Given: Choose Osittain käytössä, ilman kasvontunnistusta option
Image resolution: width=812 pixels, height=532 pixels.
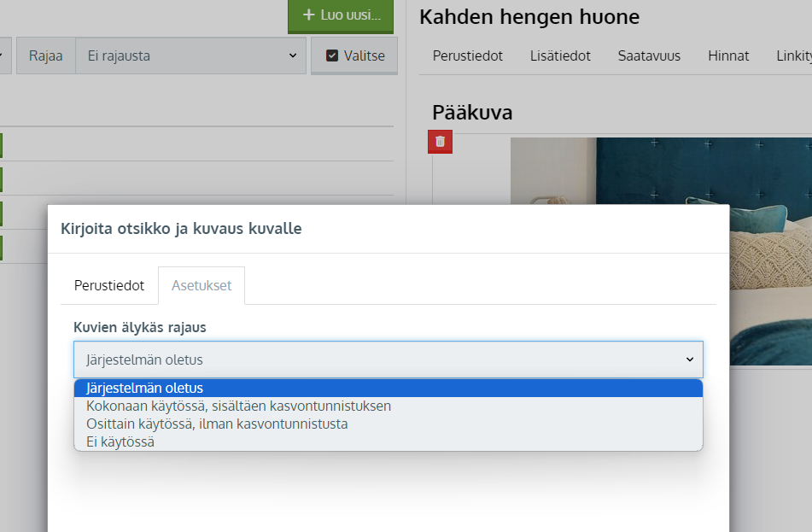Looking at the screenshot, I should tap(388, 424).
